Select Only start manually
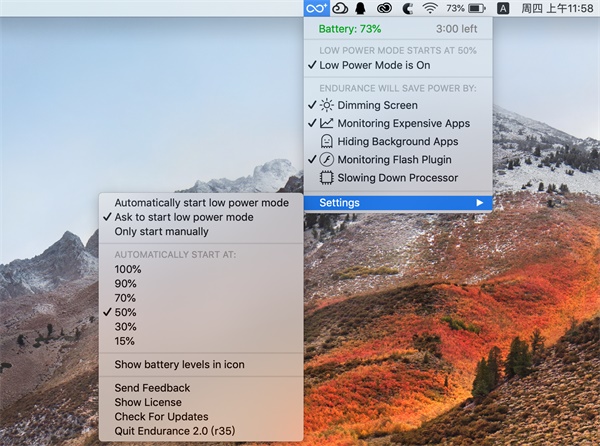This screenshot has height=446, width=600. [201, 232]
